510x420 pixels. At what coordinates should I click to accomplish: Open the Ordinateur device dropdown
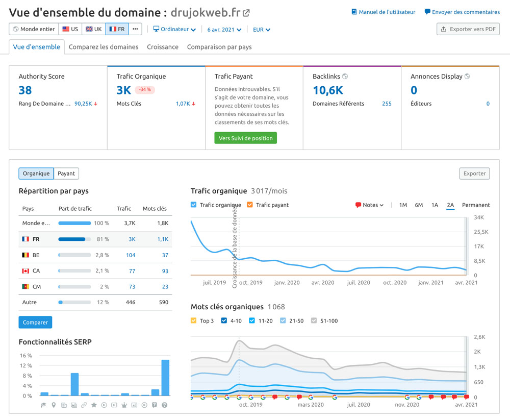(174, 29)
